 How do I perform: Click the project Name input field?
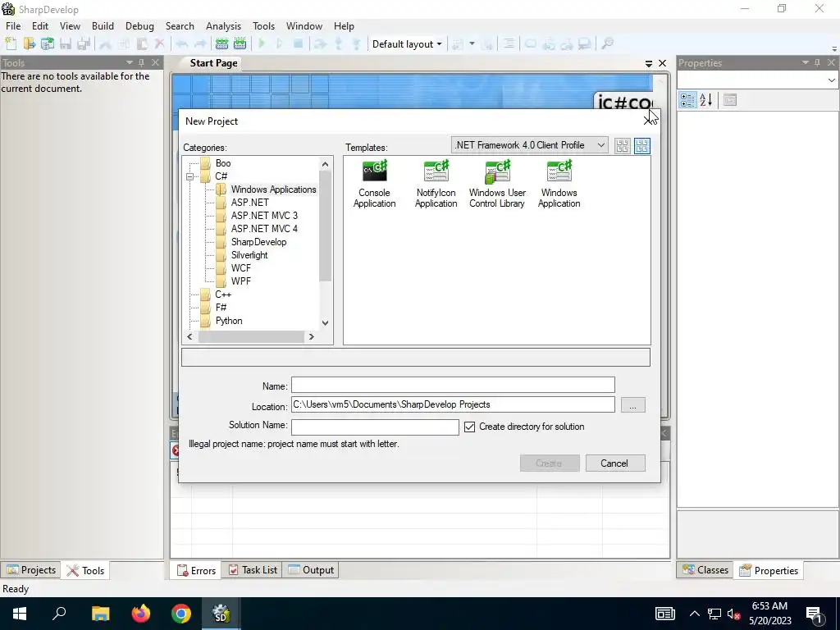[x=453, y=386]
